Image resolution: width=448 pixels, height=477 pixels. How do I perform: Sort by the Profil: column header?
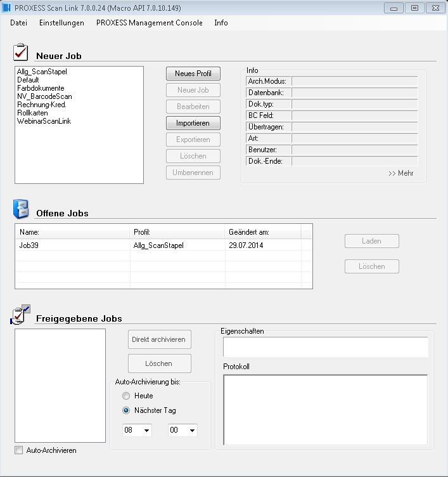(177, 232)
